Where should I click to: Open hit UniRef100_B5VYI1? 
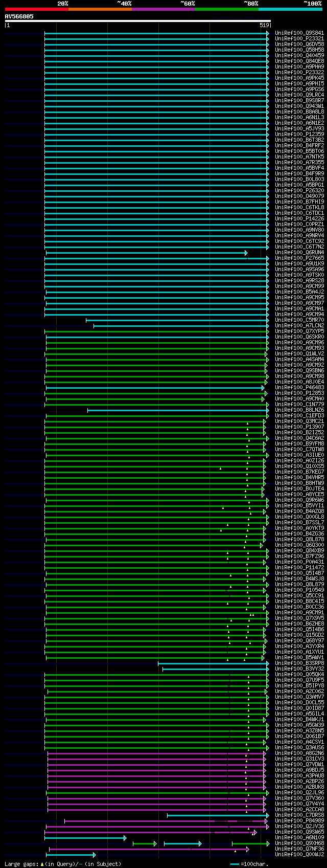(x=299, y=506)
